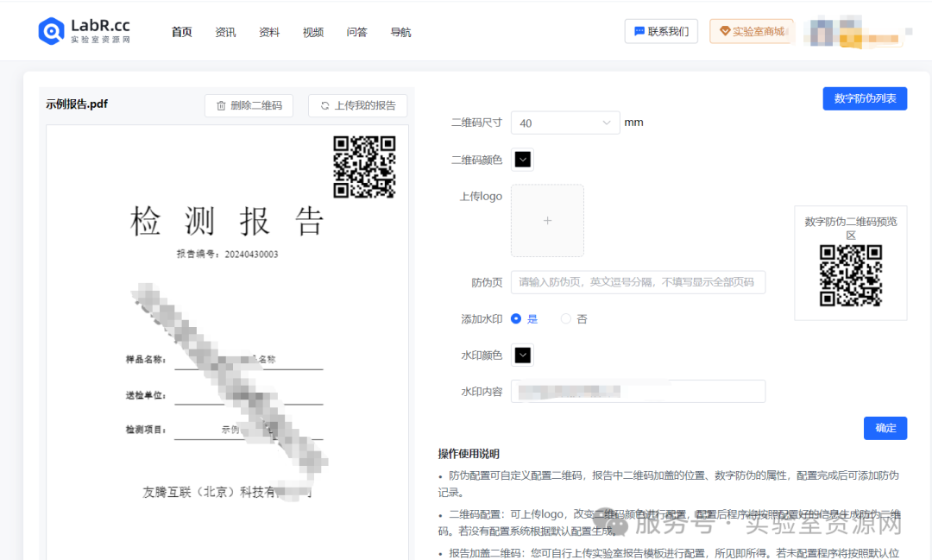The height and width of the screenshot is (560, 932).
Task: Open the 首页 nav item
Action: click(x=181, y=32)
